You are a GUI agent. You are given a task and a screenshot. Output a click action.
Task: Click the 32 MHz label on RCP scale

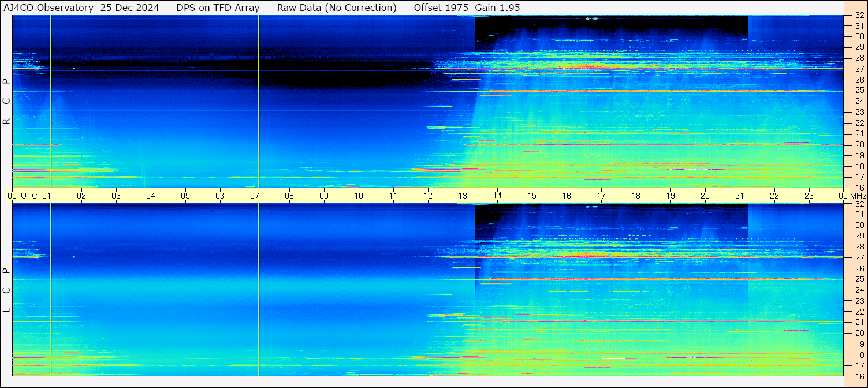point(859,16)
